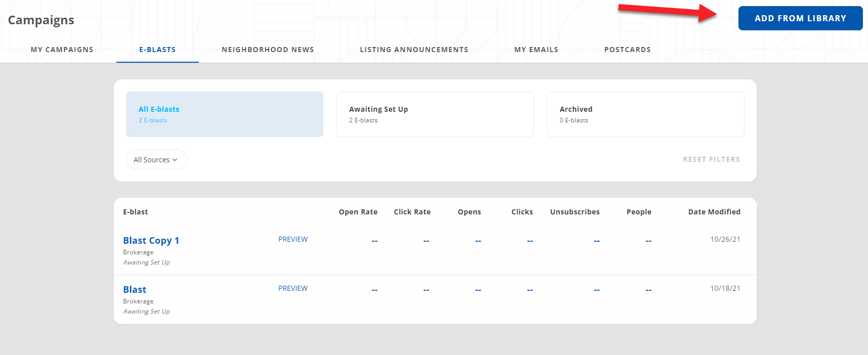Show the Archived e-blasts card

645,114
